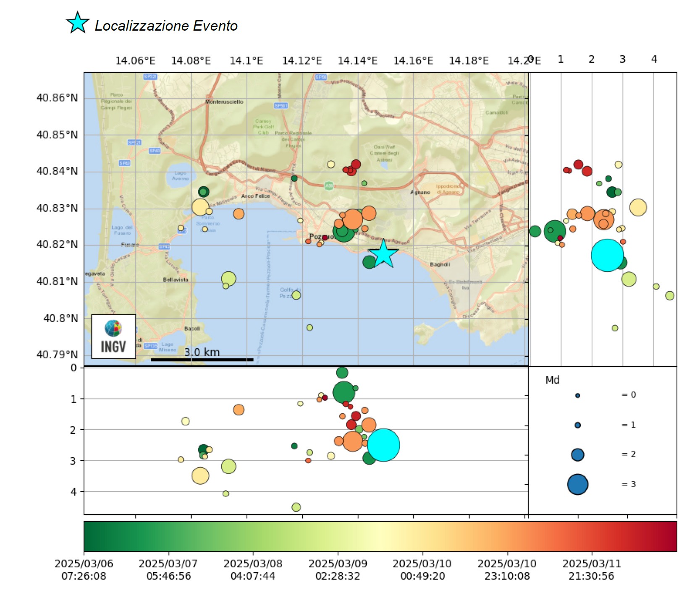Viewport: 700px width, 603px height.
Task: Select the Md = 1 legend circle
Action: pyautogui.click(x=577, y=425)
